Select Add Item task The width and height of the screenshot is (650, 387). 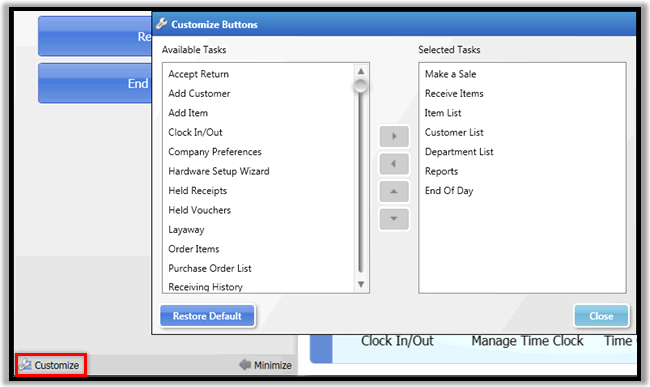[188, 113]
